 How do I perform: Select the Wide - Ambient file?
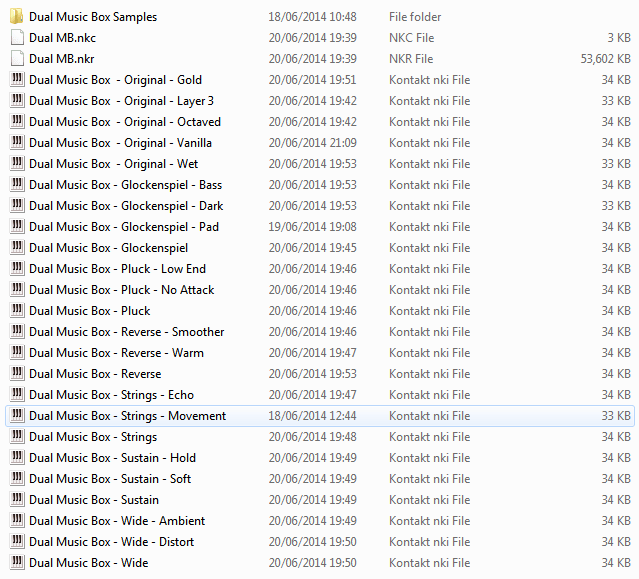point(117,521)
